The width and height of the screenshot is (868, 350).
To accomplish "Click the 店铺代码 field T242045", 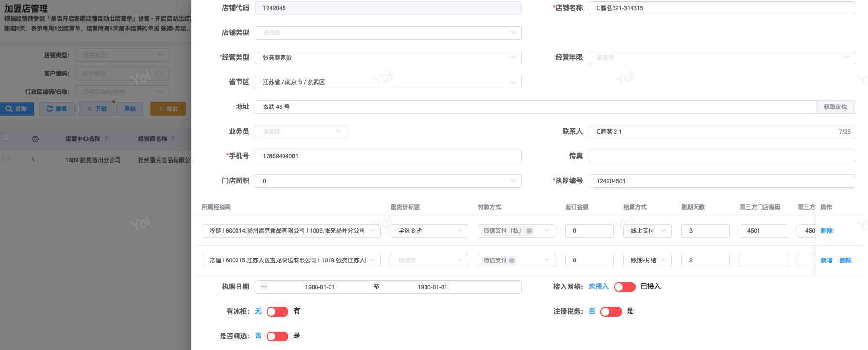I will 388,8.
